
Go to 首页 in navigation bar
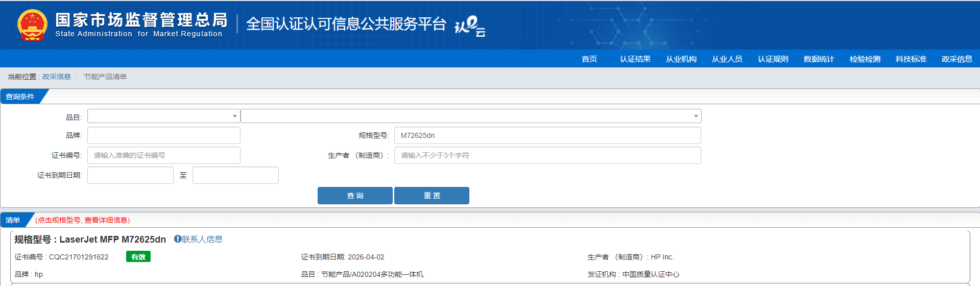click(x=589, y=59)
